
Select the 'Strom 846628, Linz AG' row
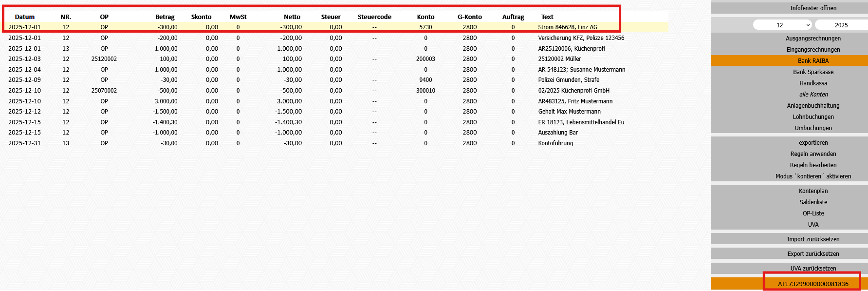coord(567,27)
